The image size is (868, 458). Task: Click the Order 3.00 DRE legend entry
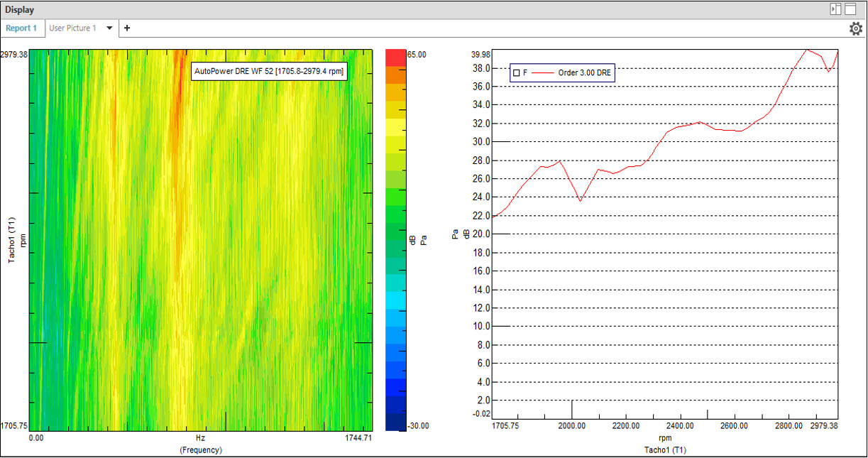pos(585,72)
